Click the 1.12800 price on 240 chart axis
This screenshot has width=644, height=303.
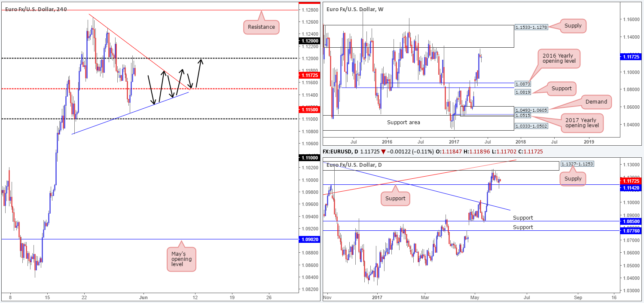(x=310, y=10)
